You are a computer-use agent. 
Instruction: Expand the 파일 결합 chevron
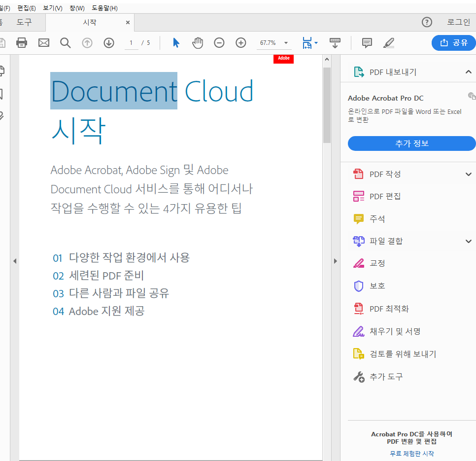click(469, 242)
